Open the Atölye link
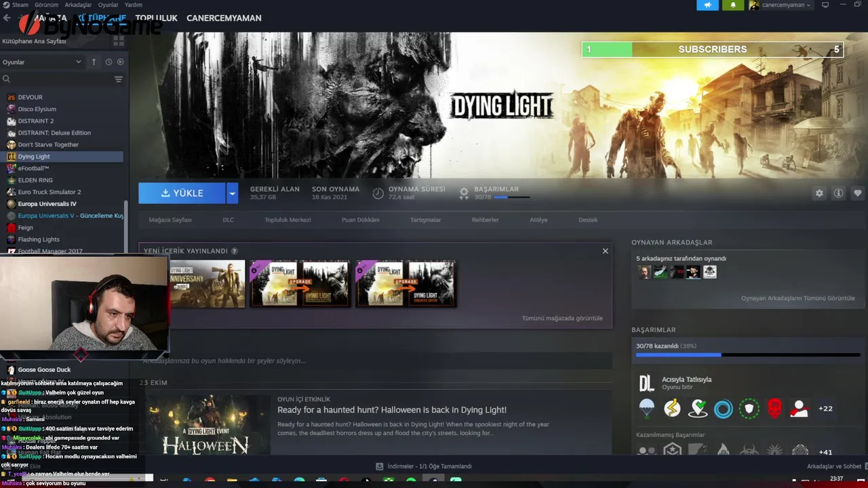This screenshot has height=488, width=868. coord(538,220)
